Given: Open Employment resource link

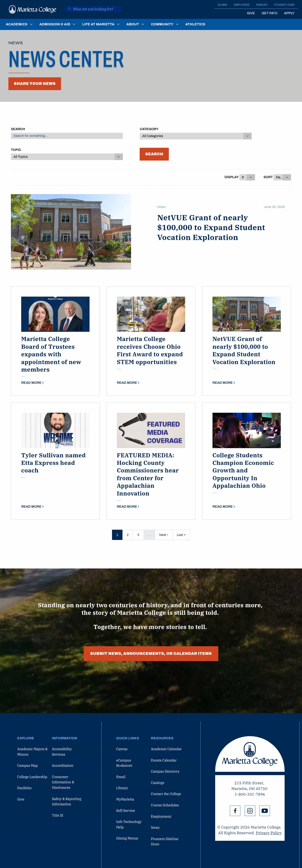Looking at the screenshot, I should [161, 816].
